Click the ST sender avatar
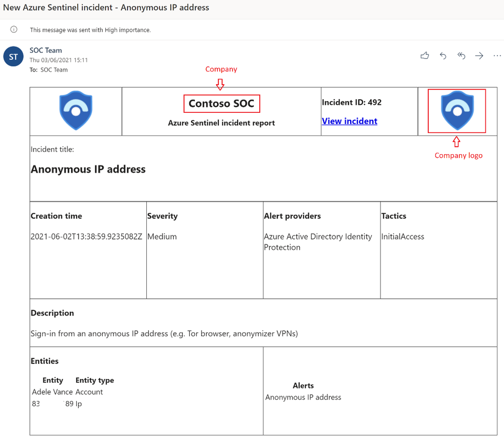 pos(13,56)
